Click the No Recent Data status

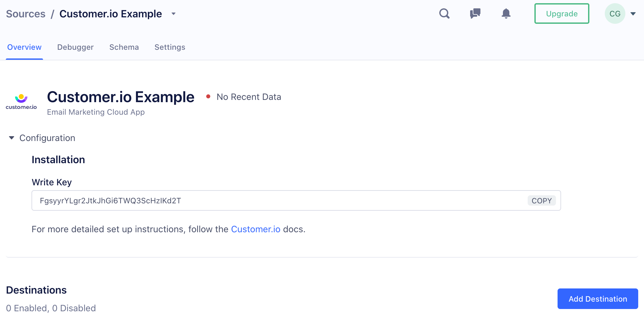249,97
